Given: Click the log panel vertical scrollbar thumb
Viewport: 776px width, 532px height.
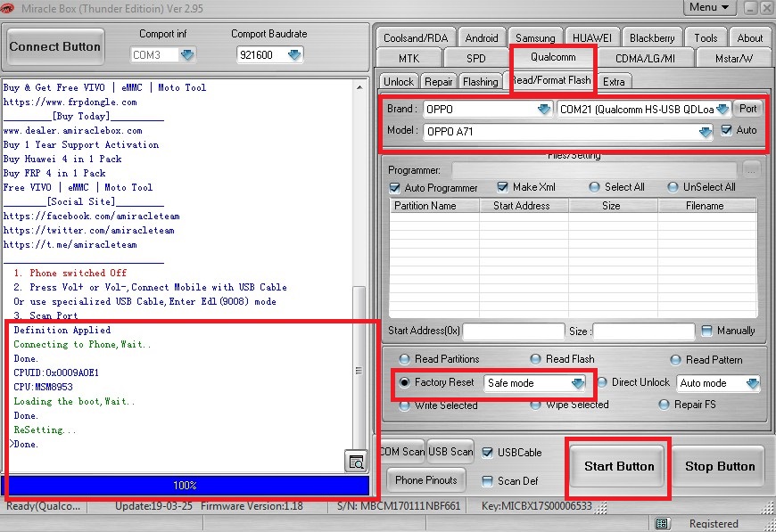Looking at the screenshot, I should pyautogui.click(x=359, y=371).
